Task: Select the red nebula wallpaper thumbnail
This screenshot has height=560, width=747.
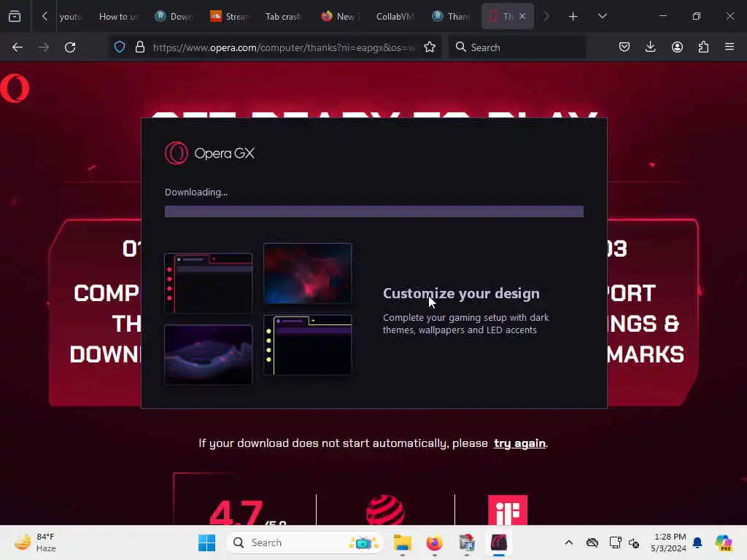Action: click(x=308, y=273)
